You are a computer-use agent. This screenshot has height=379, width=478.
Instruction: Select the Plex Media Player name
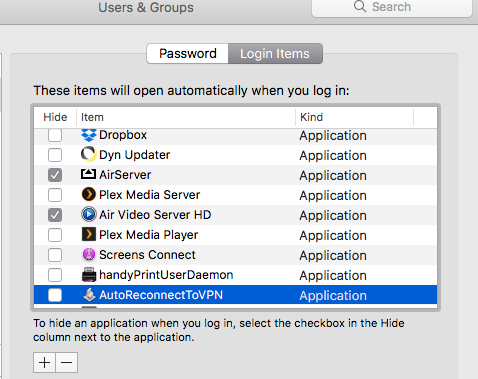[x=149, y=235]
